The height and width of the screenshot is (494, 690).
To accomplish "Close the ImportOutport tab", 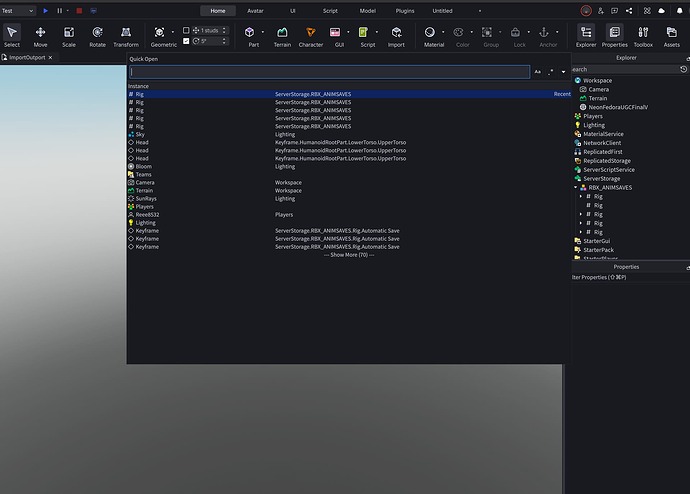I will pos(51,58).
